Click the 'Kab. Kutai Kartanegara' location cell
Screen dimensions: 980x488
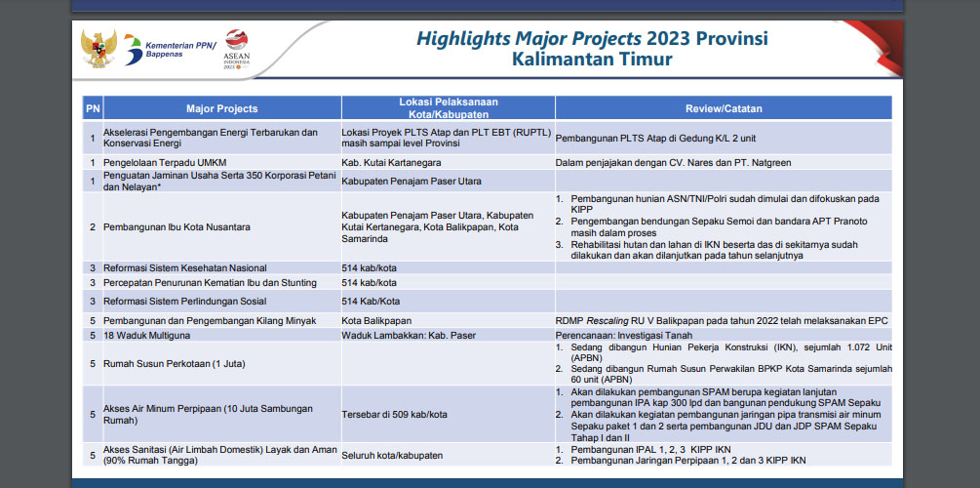(448, 163)
